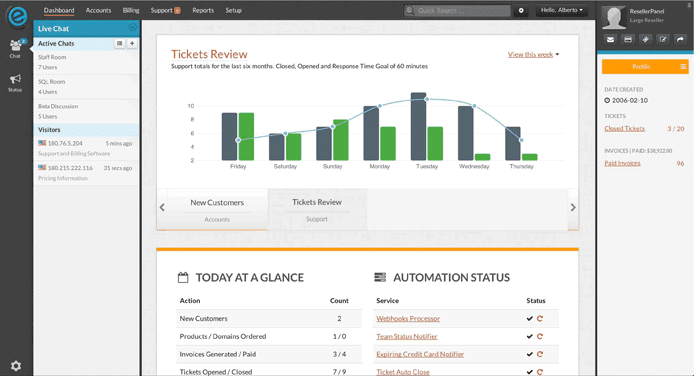Image resolution: width=694 pixels, height=376 pixels.
Task: Switch to Tickets Review chart tab
Action: pos(317,209)
